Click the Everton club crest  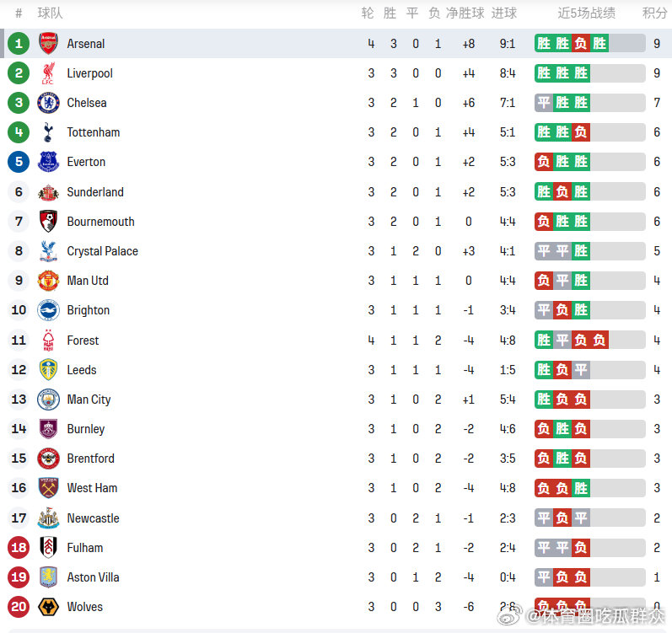48,162
